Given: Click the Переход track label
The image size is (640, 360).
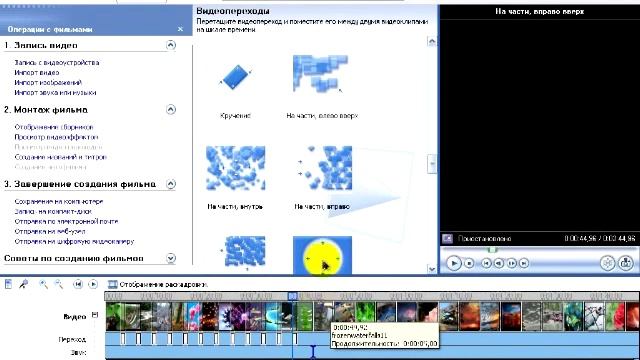Looking at the screenshot, I should (x=72, y=339).
